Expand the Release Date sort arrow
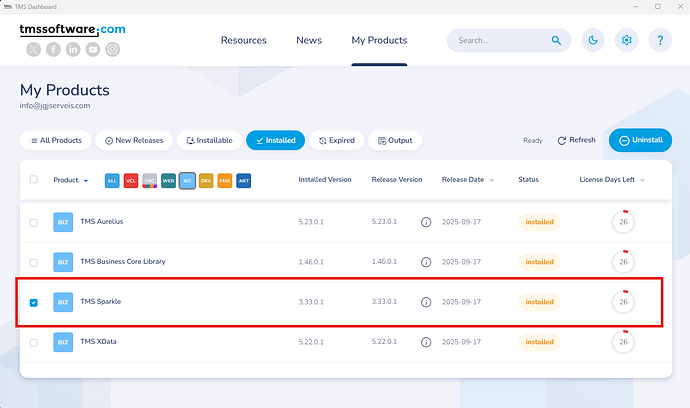Image resolution: width=690 pixels, height=408 pixels. click(x=493, y=181)
